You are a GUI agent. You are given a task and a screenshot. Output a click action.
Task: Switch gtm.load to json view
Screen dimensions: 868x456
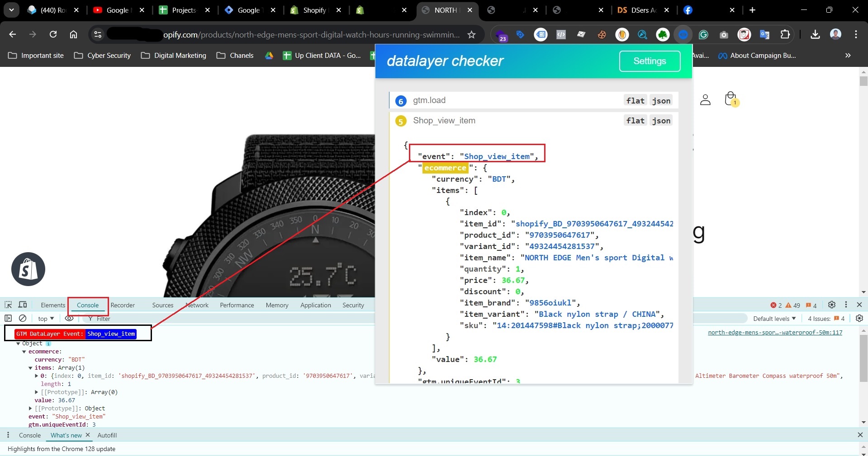[x=661, y=100]
